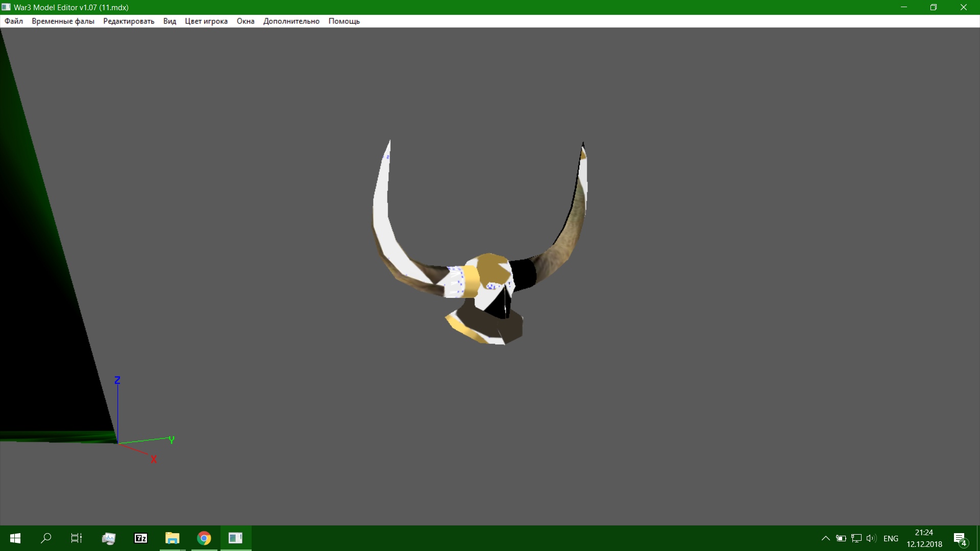
Task: Open the volume control tray icon
Action: [x=871, y=538]
